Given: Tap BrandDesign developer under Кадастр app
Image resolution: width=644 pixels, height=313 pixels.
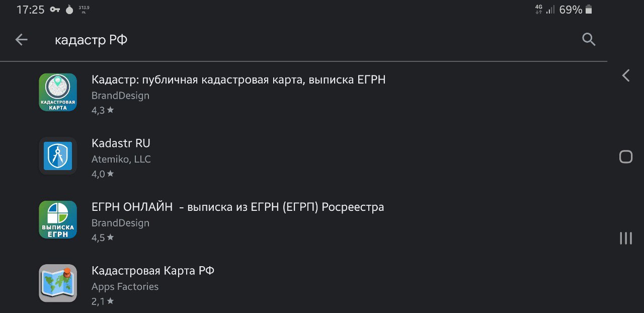Looking at the screenshot, I should click(x=120, y=96).
